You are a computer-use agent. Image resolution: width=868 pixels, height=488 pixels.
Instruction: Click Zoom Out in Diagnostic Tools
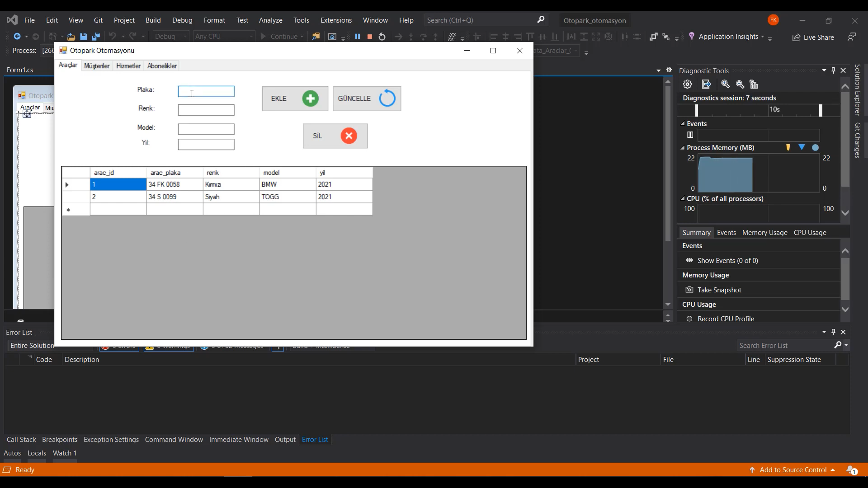point(740,84)
